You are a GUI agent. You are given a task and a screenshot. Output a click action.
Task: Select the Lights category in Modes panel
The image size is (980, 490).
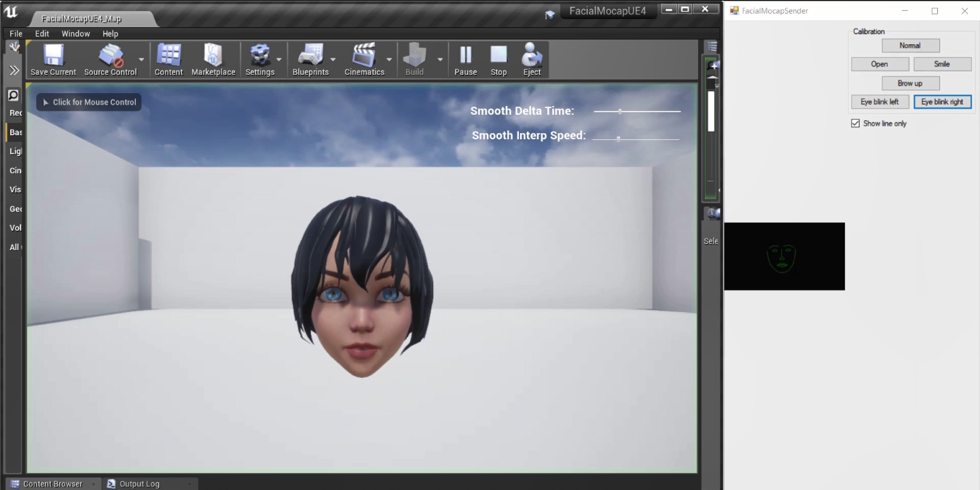click(14, 152)
